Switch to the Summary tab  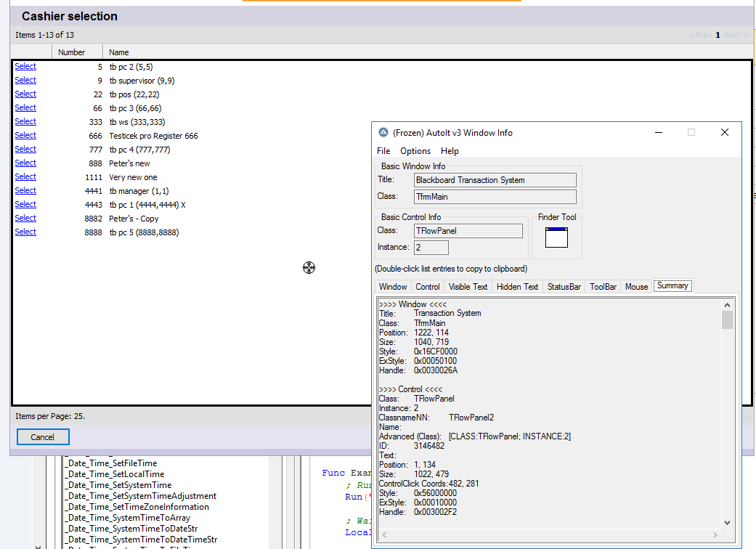(672, 285)
